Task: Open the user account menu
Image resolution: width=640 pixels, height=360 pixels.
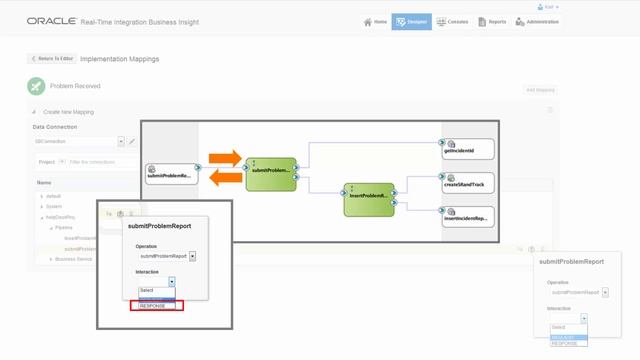Action: (x=548, y=7)
